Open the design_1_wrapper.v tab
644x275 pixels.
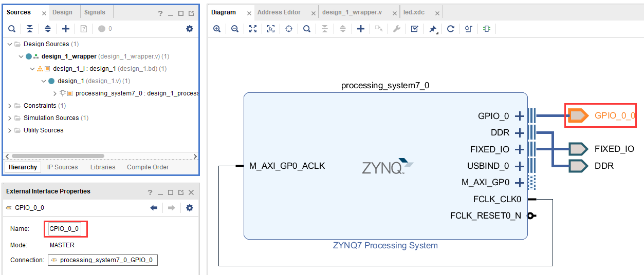pos(352,12)
